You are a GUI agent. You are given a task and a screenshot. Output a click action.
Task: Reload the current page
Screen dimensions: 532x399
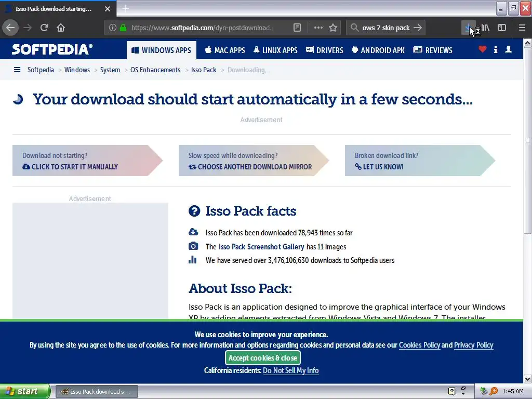coord(44,28)
